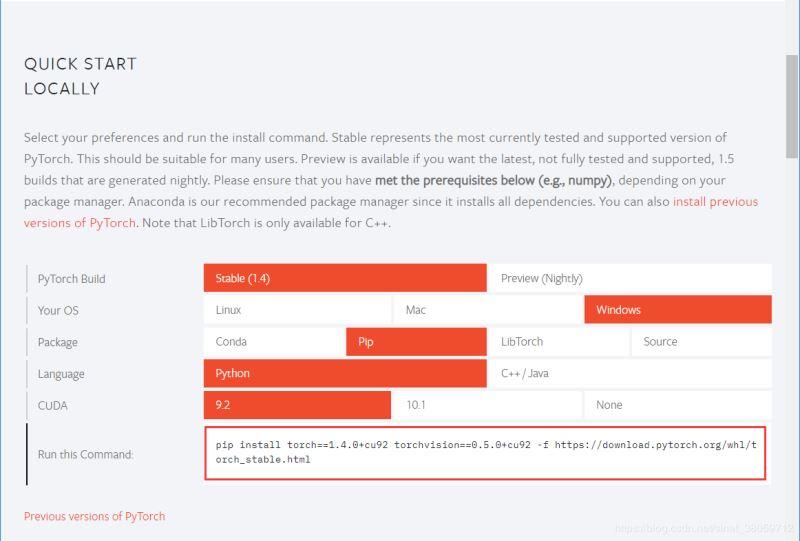Select the Windows OS option
The height and width of the screenshot is (541, 800).
(x=677, y=310)
